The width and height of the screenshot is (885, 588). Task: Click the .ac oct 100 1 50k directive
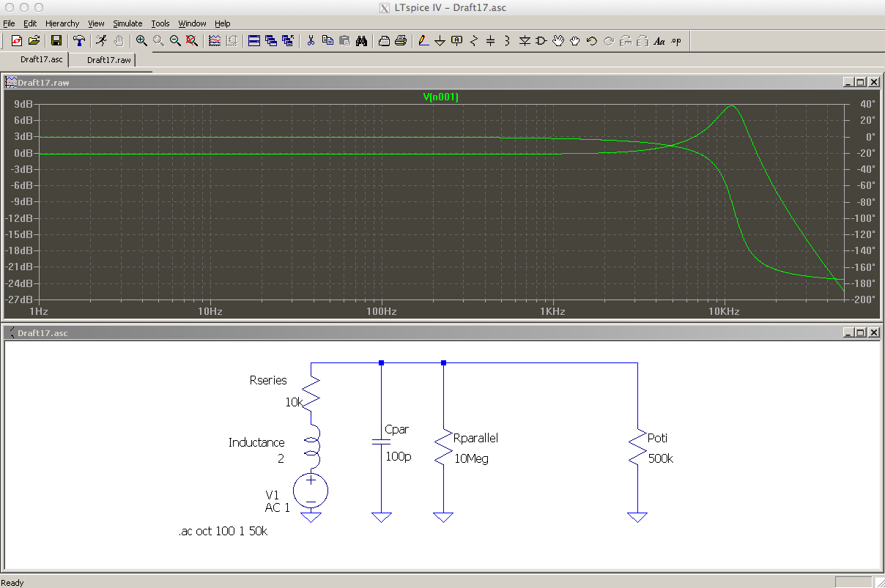pos(223,532)
